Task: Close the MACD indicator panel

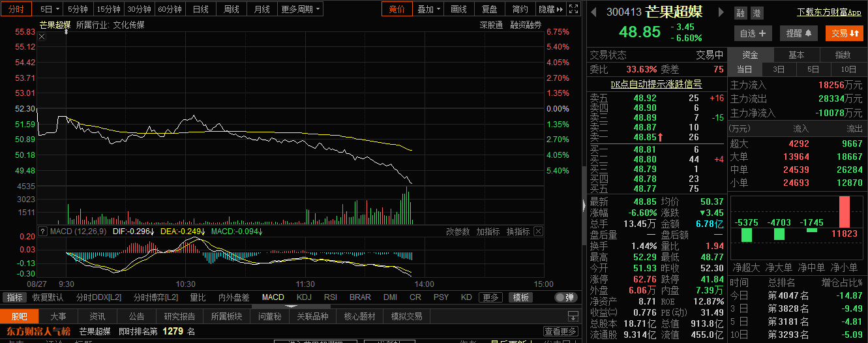Action: click(538, 231)
